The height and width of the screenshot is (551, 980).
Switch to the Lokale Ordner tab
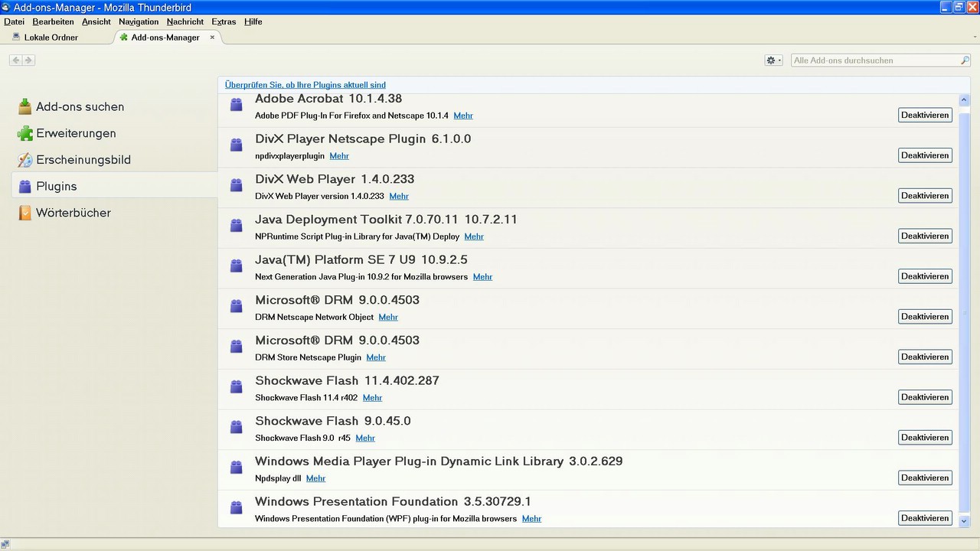(51, 37)
